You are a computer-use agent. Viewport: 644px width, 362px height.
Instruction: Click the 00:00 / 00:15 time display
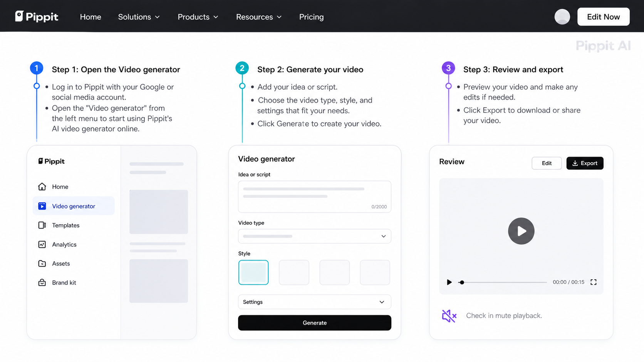click(569, 282)
